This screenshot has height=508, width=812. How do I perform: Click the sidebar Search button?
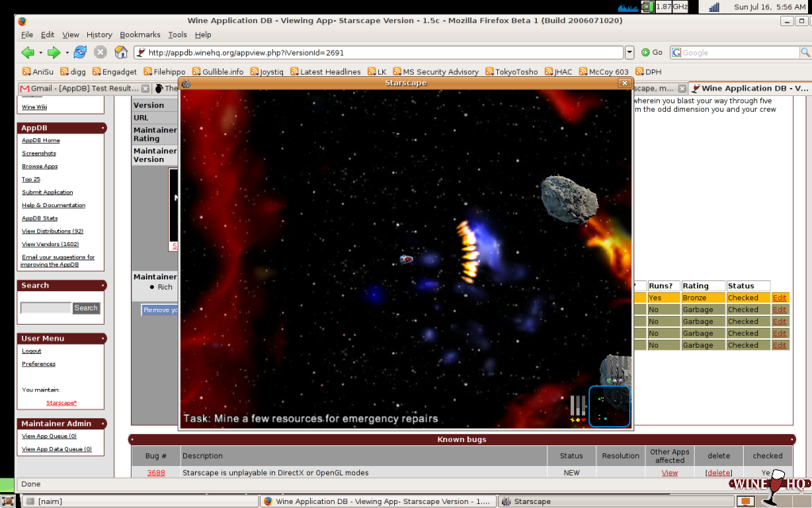[86, 308]
